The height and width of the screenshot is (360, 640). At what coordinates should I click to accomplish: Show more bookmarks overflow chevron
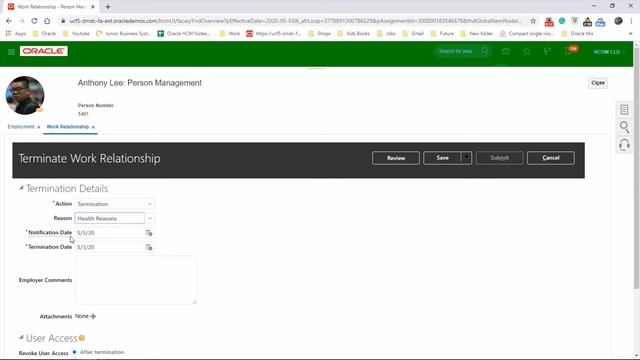click(x=631, y=33)
